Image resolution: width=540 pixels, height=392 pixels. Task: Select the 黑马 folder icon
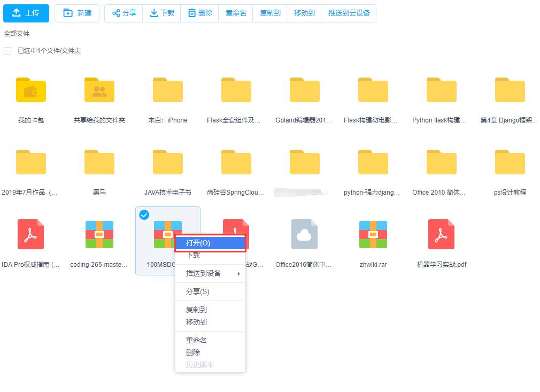tap(99, 162)
